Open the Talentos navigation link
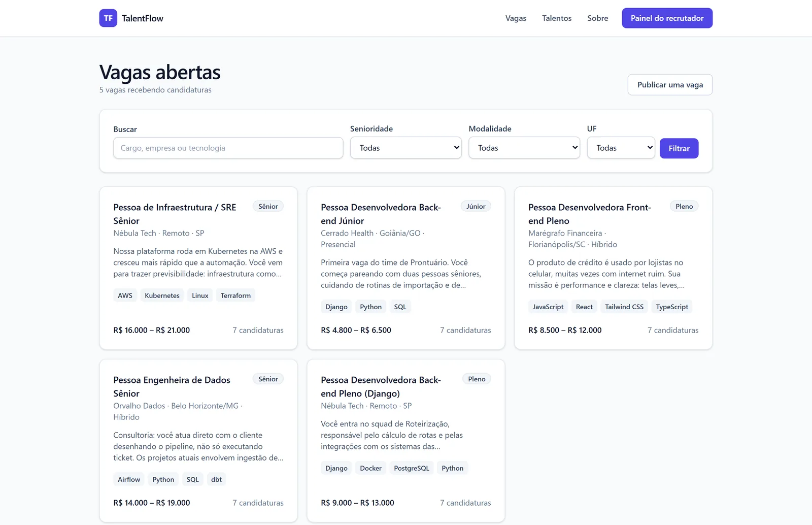 click(x=557, y=18)
